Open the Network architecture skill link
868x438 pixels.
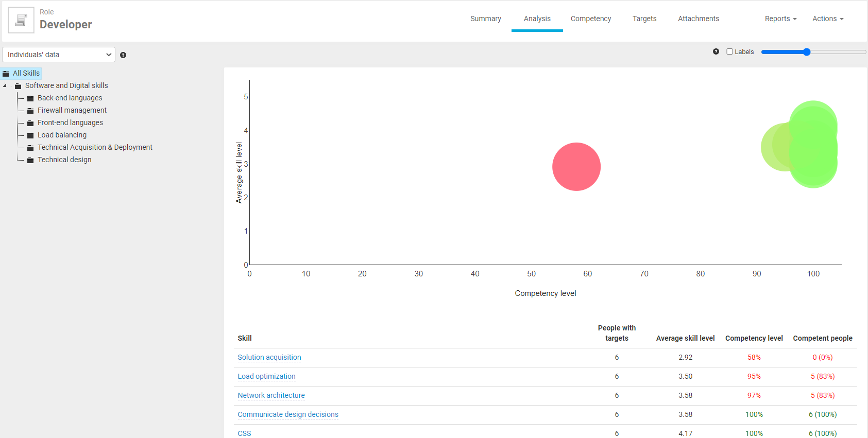271,395
